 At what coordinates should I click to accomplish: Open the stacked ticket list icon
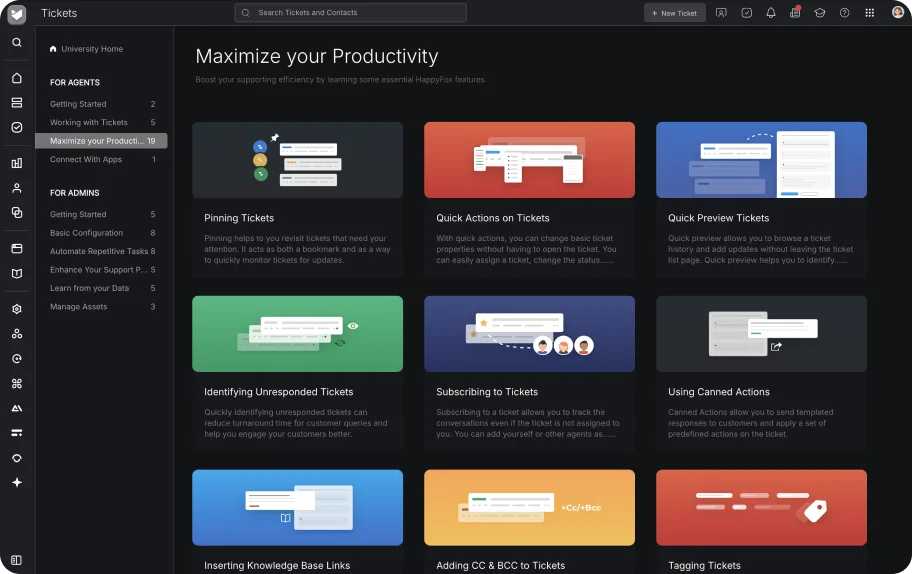tap(17, 103)
